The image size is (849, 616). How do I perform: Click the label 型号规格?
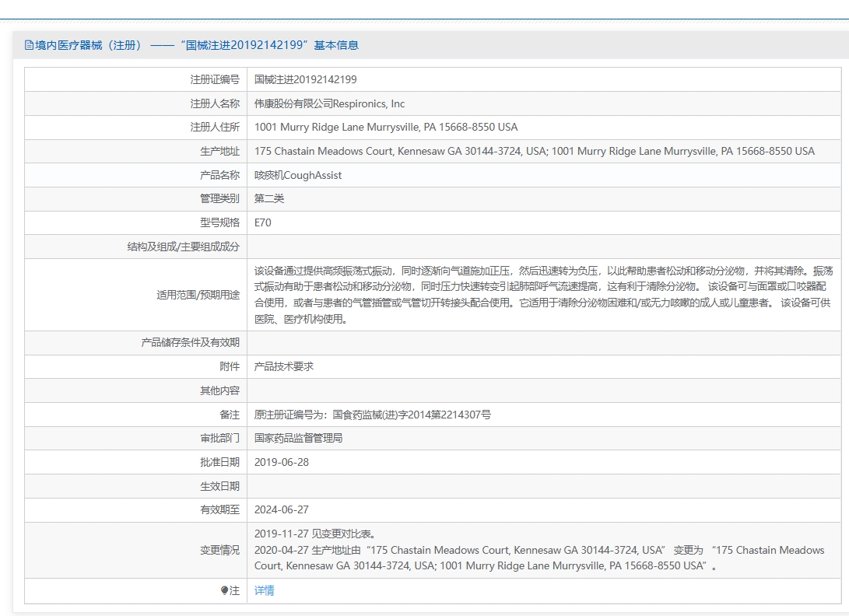[219, 222]
